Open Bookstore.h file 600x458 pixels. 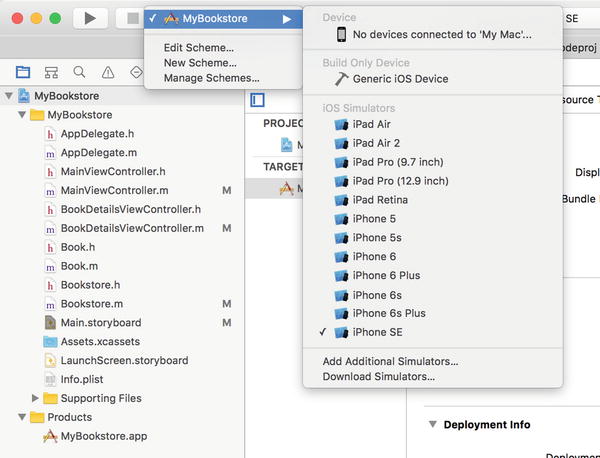[90, 285]
